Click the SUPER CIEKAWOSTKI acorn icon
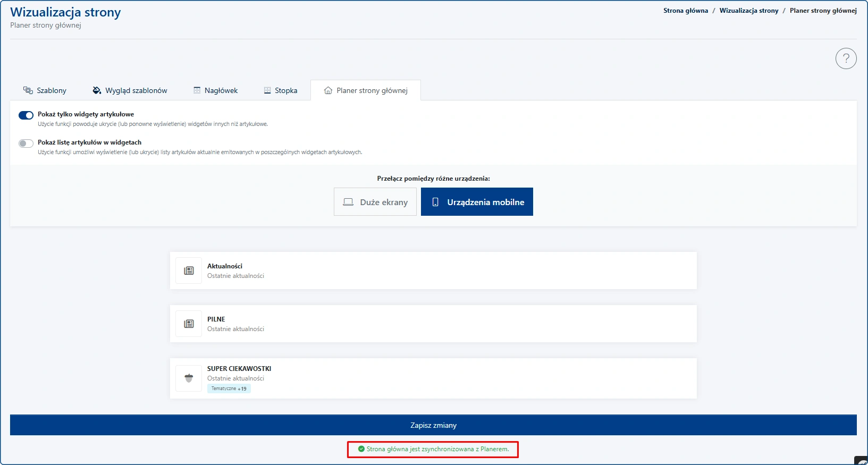The height and width of the screenshot is (465, 868). (x=189, y=378)
